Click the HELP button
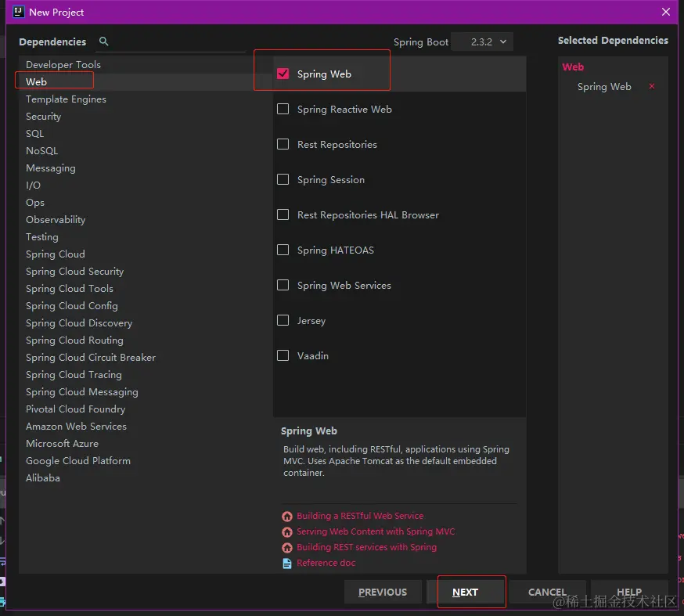The height and width of the screenshot is (616, 684). pos(629,592)
